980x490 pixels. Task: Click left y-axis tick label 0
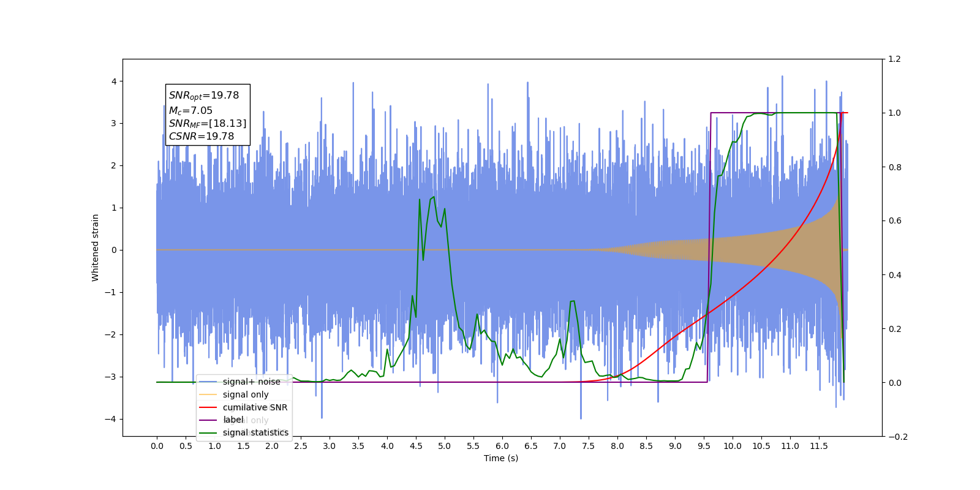tap(113, 250)
